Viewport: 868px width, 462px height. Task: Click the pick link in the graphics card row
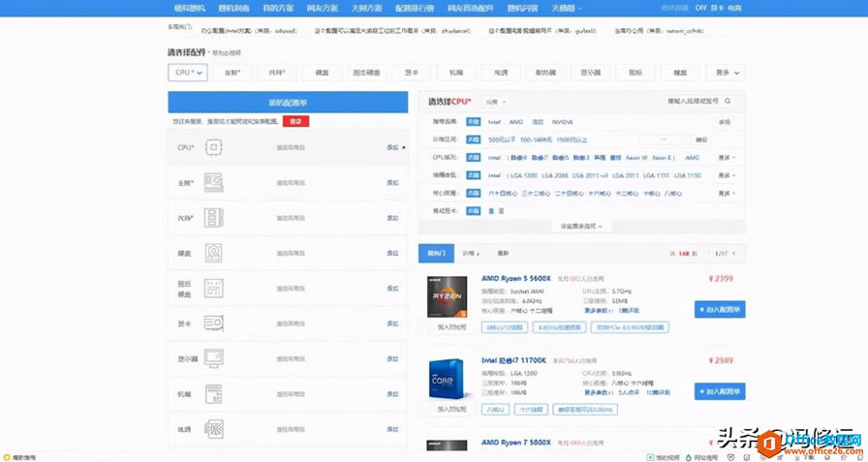pos(392,323)
